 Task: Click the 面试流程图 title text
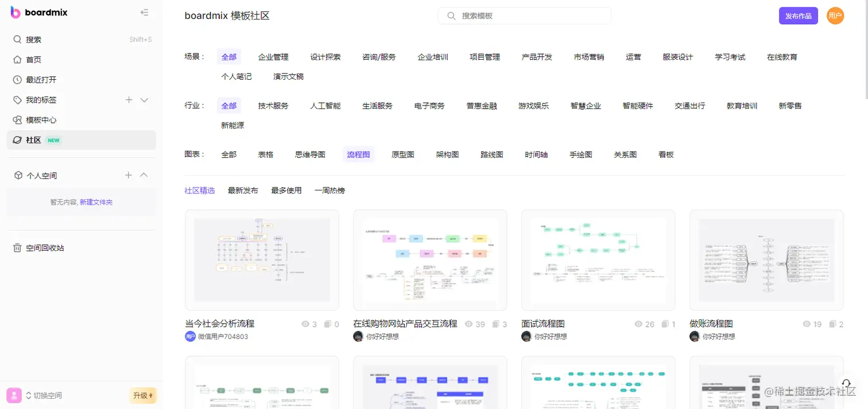543,324
